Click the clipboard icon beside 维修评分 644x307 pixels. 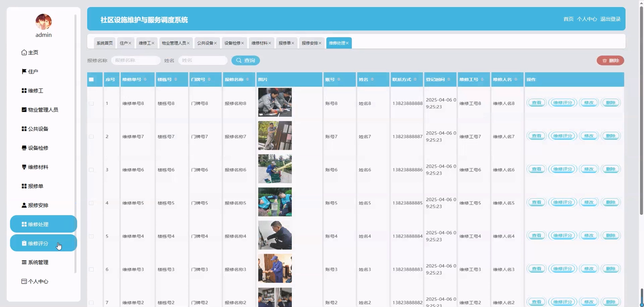point(24,243)
